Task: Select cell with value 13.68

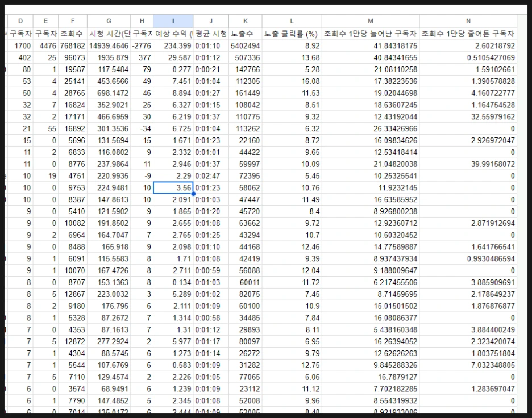Action: (x=292, y=57)
